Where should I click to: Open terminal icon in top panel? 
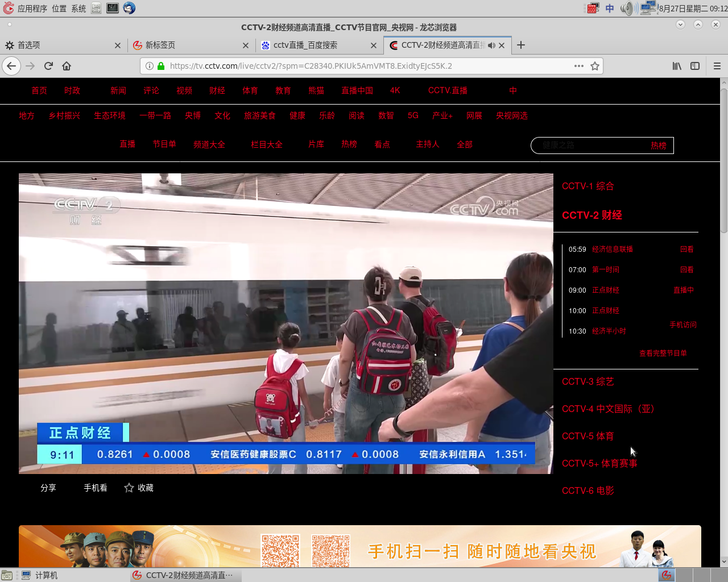tap(113, 8)
